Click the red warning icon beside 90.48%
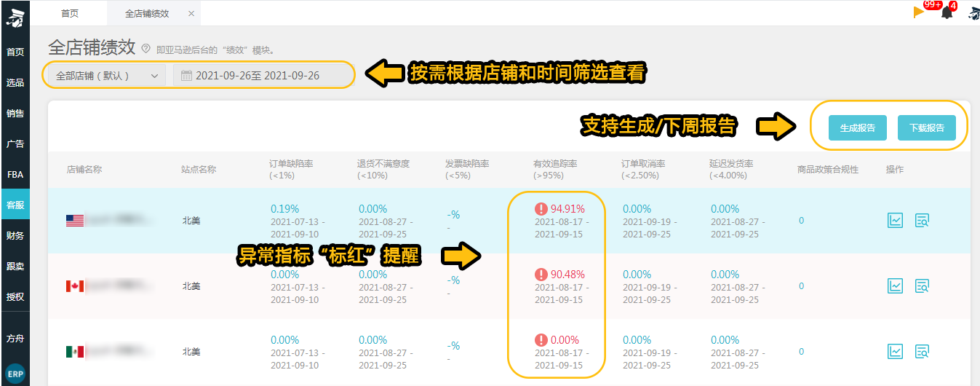This screenshot has height=386, width=980. click(x=541, y=275)
